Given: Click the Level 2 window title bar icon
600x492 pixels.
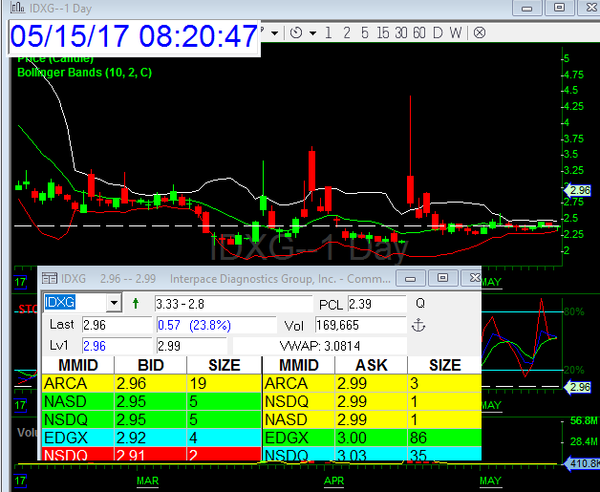Looking at the screenshot, I should tap(49, 277).
